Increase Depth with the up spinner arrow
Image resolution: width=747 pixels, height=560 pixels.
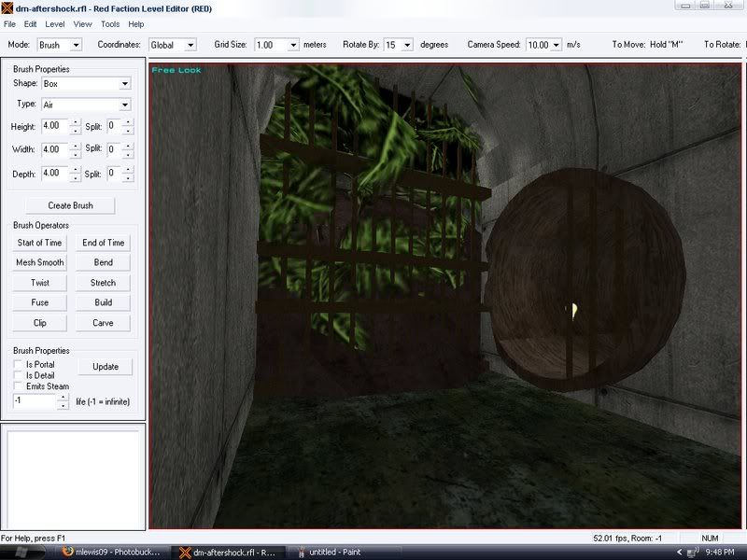[x=76, y=170]
